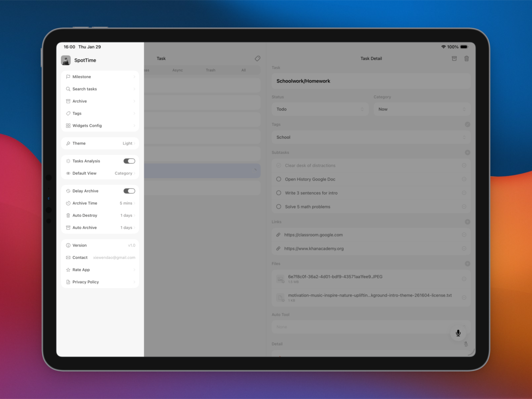Tap the floating microphone button
Image resolution: width=532 pixels, height=399 pixels.
point(458,333)
